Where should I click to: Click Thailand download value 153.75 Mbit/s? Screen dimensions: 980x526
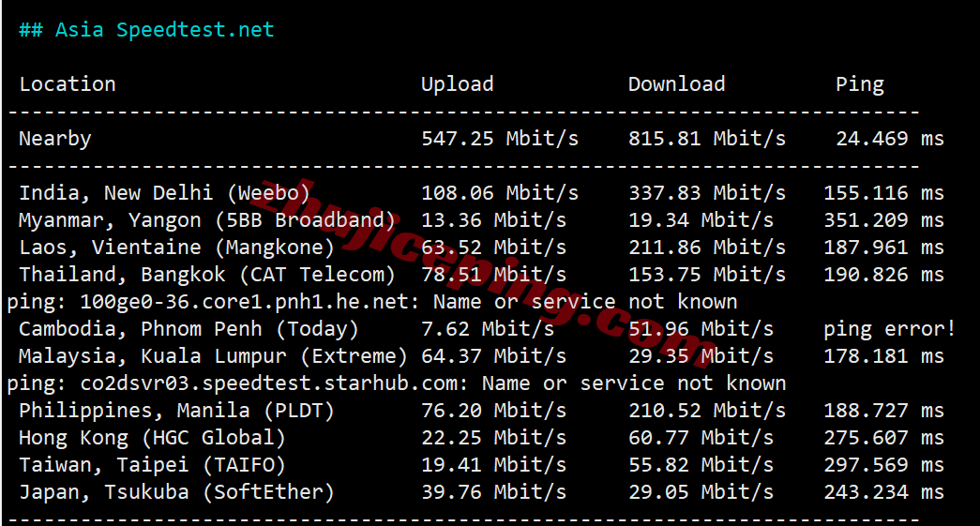[707, 275]
